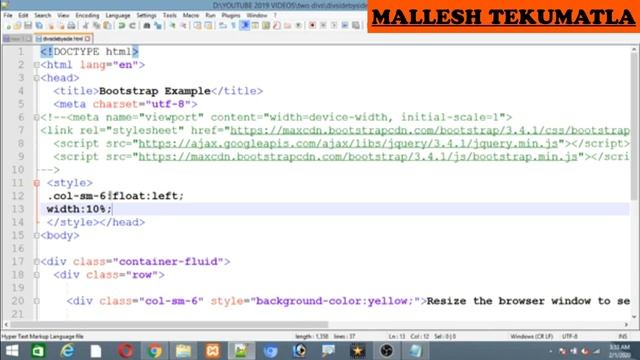Open the Folder as Workspace icon
640x360 pixels.
288,26
